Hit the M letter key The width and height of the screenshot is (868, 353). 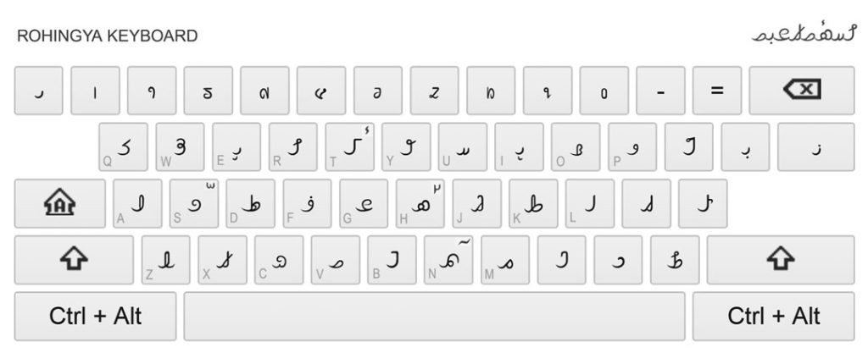pyautogui.click(x=505, y=260)
